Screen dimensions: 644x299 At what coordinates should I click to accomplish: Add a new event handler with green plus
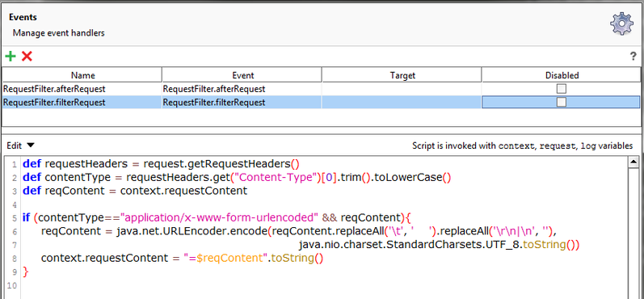point(11,57)
